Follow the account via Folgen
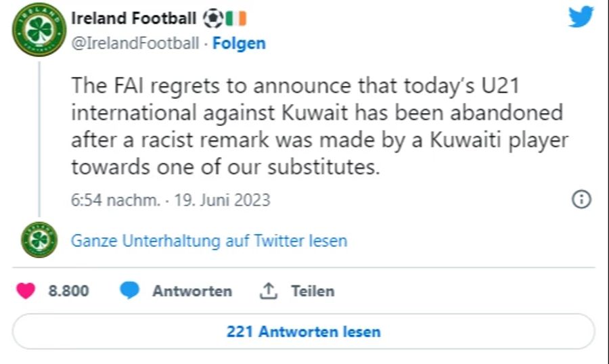 click(239, 43)
